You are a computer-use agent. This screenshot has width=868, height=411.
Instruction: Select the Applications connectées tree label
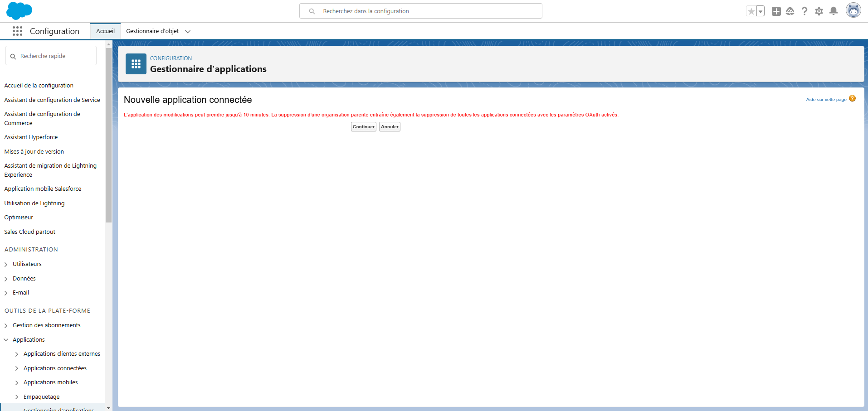point(55,368)
